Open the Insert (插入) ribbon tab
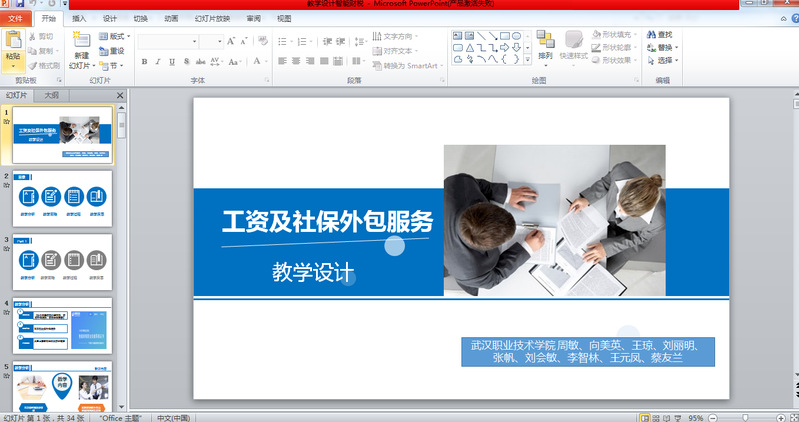 pyautogui.click(x=79, y=19)
